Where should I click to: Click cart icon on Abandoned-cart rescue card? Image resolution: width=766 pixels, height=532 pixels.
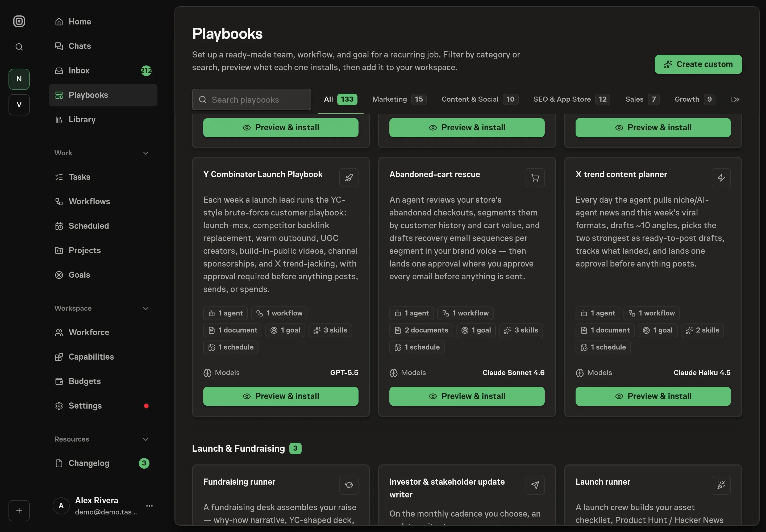[535, 178]
